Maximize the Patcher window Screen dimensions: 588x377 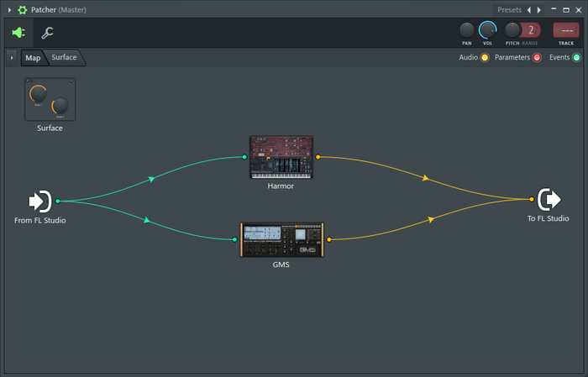tap(566, 10)
